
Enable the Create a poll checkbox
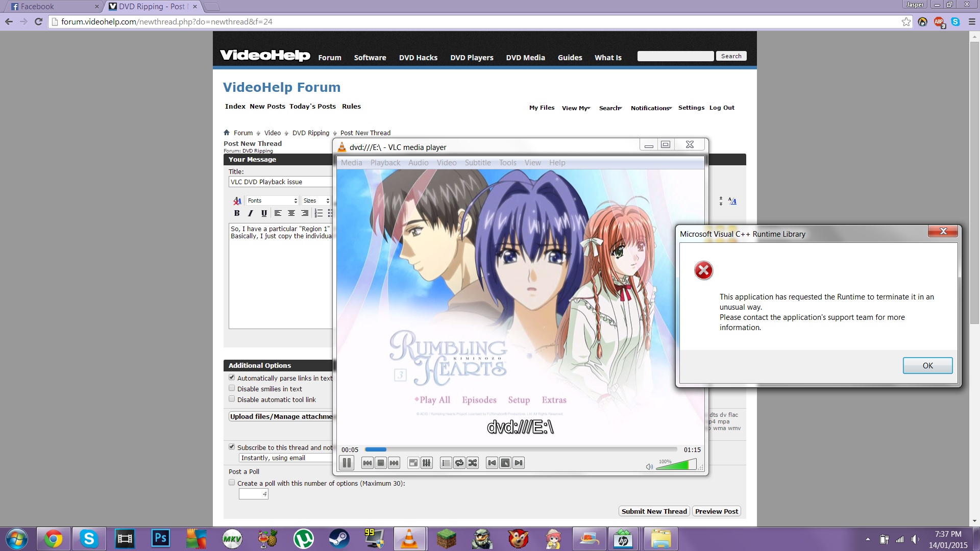(232, 483)
